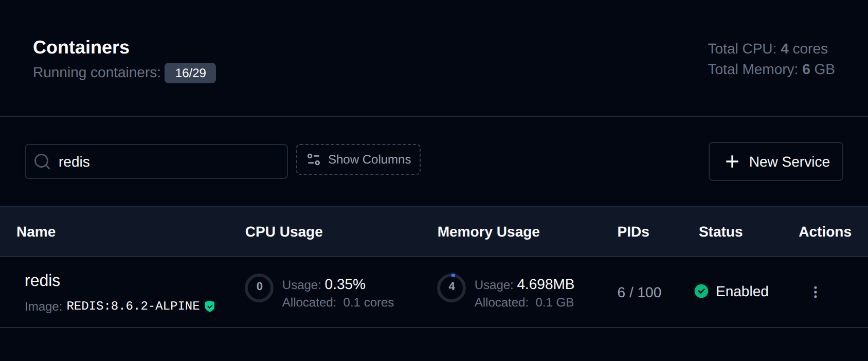Image resolution: width=868 pixels, height=361 pixels.
Task: Click the New Service button
Action: tap(775, 161)
